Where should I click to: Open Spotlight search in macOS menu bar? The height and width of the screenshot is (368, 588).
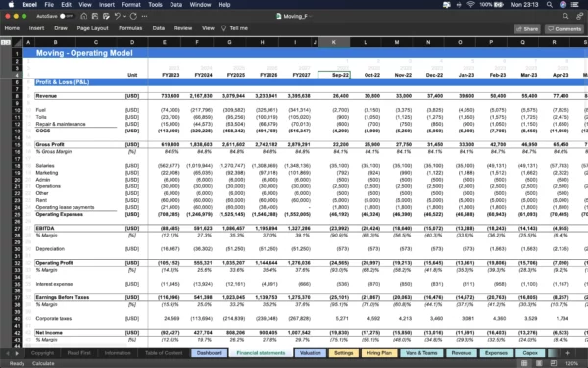[x=550, y=5]
